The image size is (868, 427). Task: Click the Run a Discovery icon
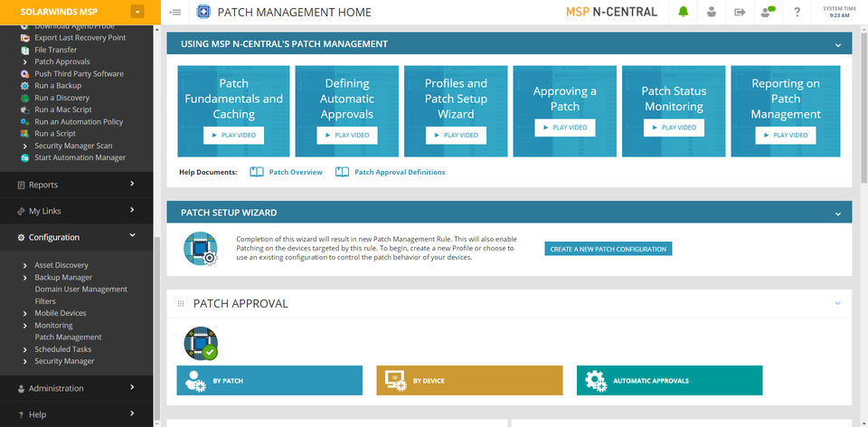click(25, 98)
